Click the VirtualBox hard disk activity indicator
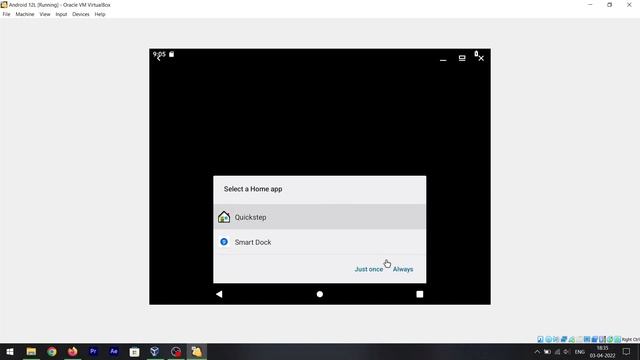Screen dimensions: 640x360 (540, 339)
